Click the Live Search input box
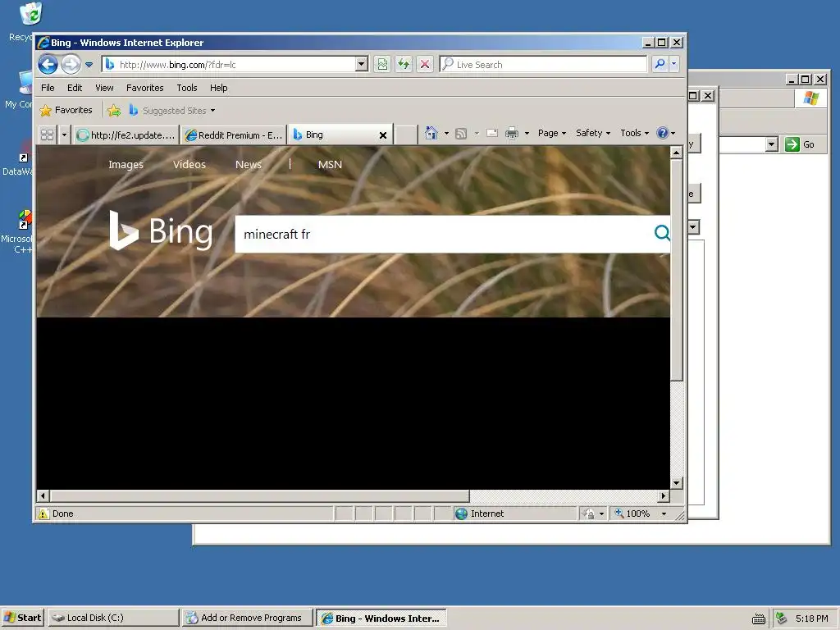 543,65
